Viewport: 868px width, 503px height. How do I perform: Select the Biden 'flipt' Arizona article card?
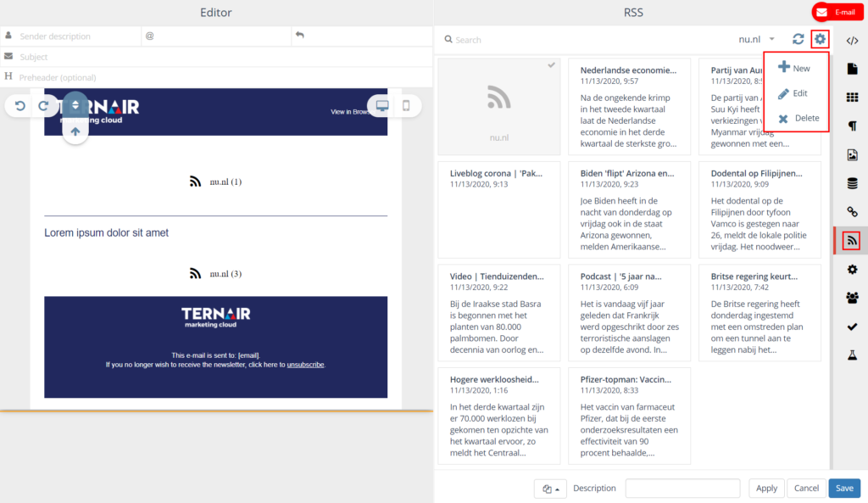(630, 210)
